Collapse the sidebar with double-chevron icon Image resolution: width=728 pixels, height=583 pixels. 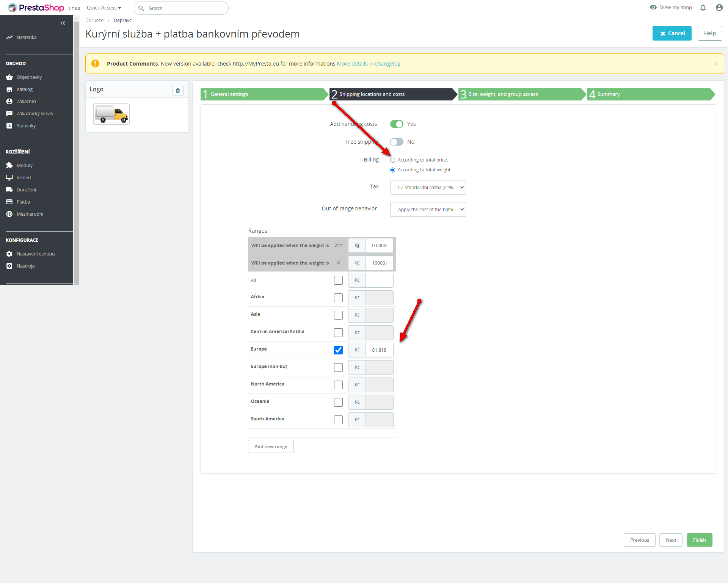(63, 23)
